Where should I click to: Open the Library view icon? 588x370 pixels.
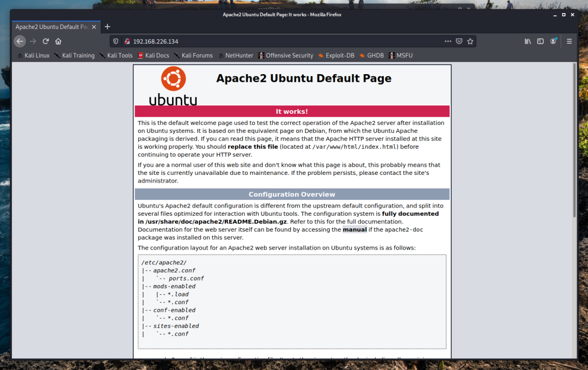(528, 41)
